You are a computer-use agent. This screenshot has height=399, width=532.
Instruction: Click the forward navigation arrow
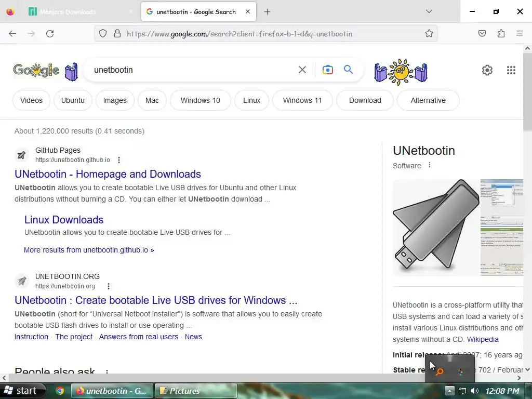click(31, 34)
